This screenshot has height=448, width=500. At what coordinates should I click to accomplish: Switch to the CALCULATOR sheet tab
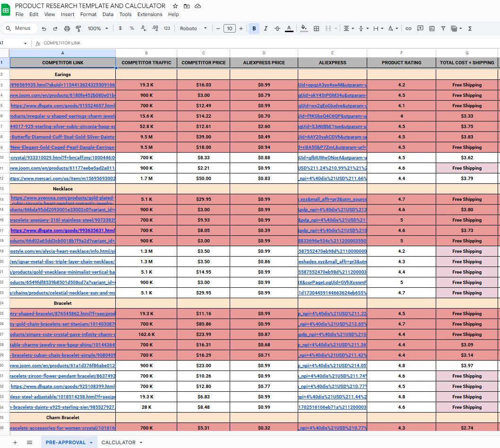pos(118,442)
